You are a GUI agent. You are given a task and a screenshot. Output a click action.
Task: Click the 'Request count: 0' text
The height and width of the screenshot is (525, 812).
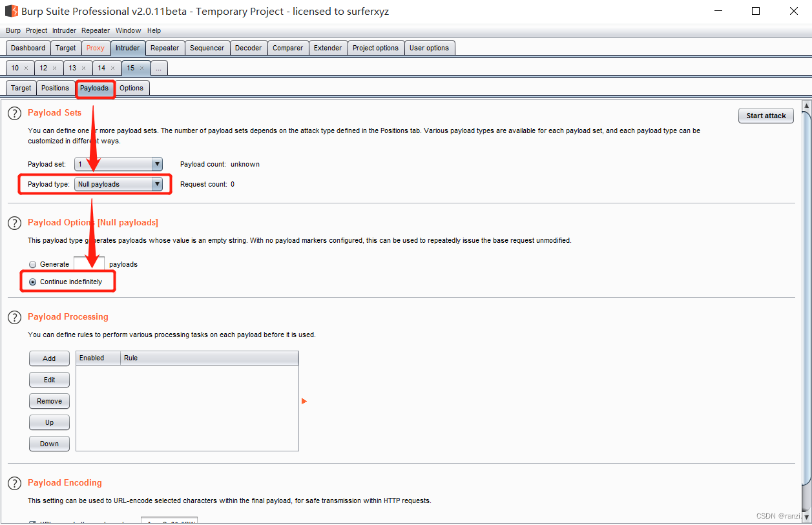pos(207,184)
